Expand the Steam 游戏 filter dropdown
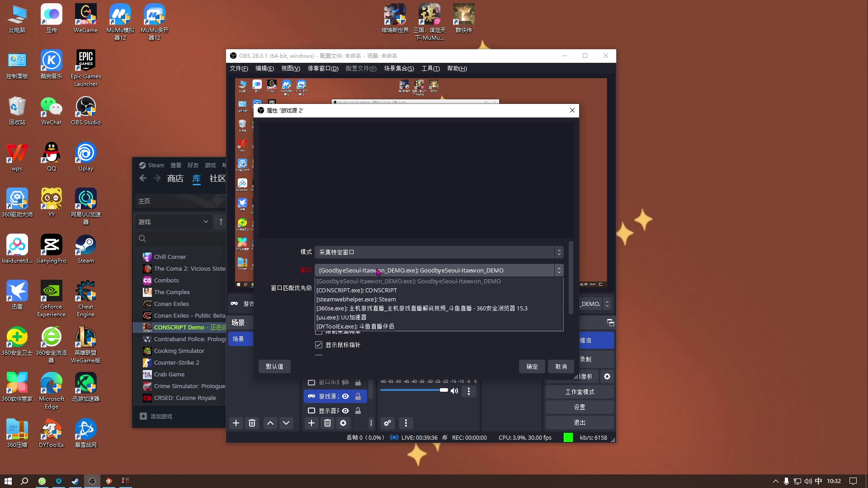This screenshot has width=868, height=488. coord(174,222)
